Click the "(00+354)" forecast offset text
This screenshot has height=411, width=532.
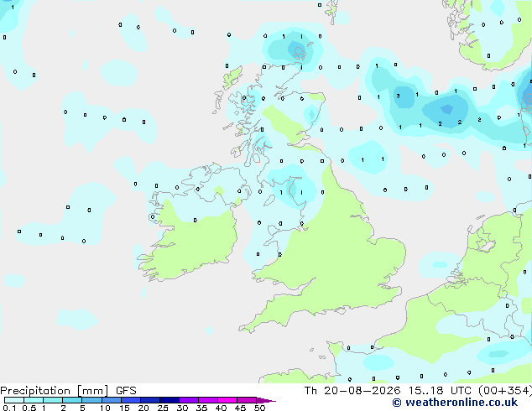point(505,391)
